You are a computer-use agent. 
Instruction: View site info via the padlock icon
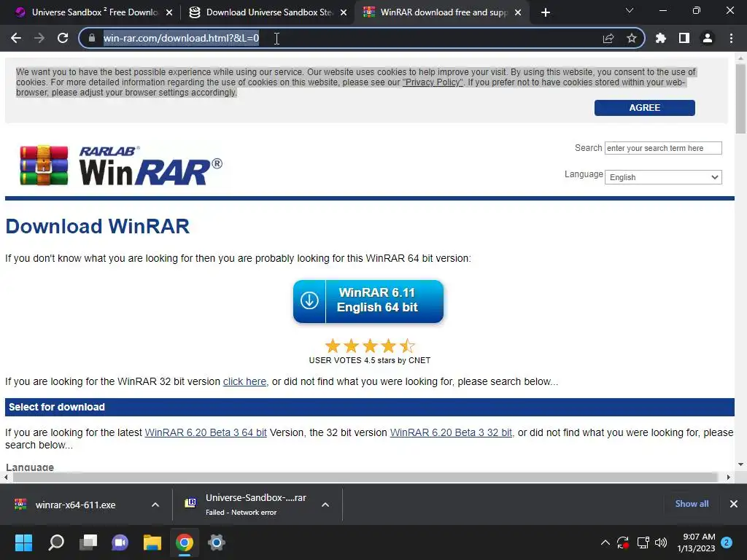(x=92, y=38)
